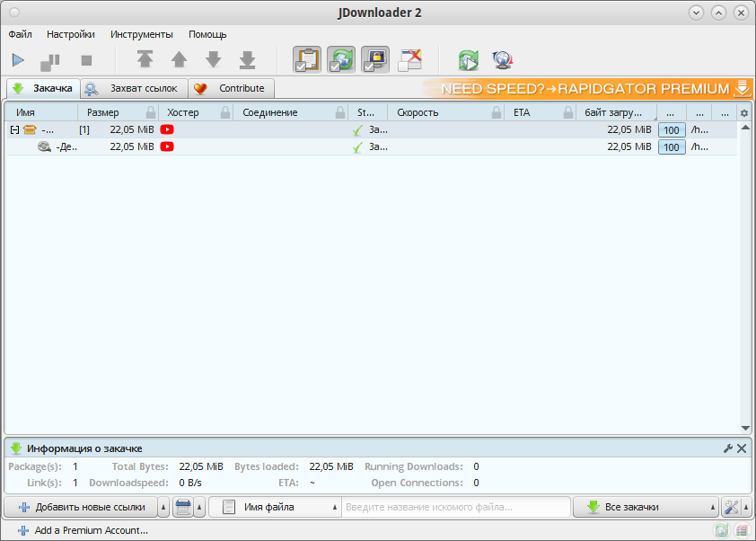Open the Все закачки filter dropdown
The image size is (756, 541).
[646, 507]
